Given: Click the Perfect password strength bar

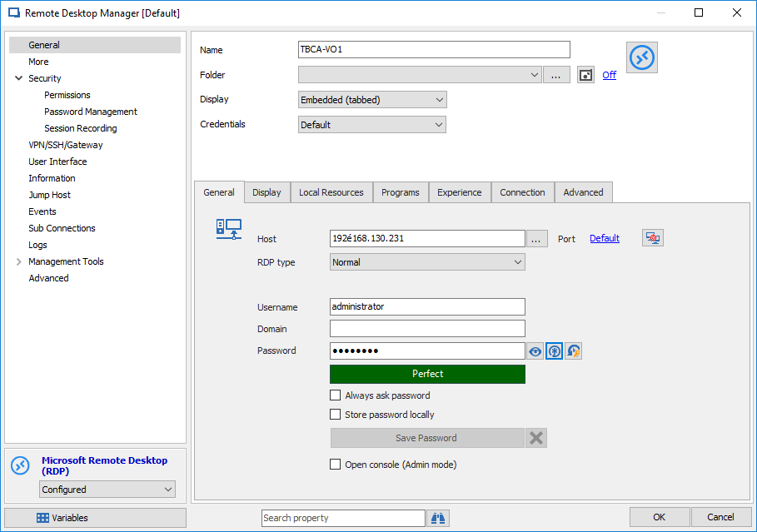Looking at the screenshot, I should 427,374.
